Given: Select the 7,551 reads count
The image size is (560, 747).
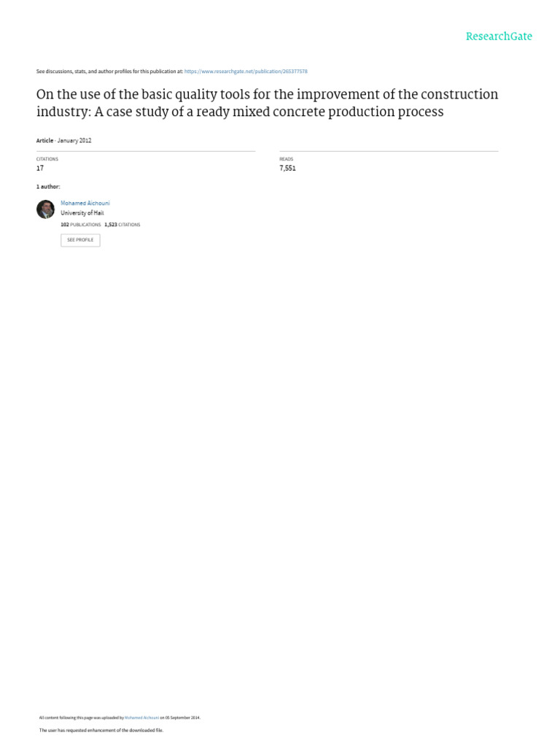Looking at the screenshot, I should (288, 169).
